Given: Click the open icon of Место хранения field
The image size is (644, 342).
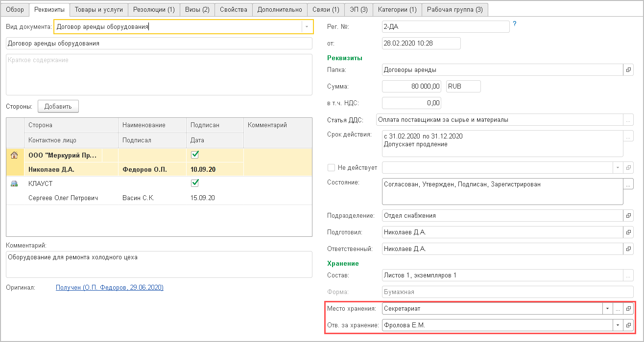Looking at the screenshot, I should [x=629, y=309].
